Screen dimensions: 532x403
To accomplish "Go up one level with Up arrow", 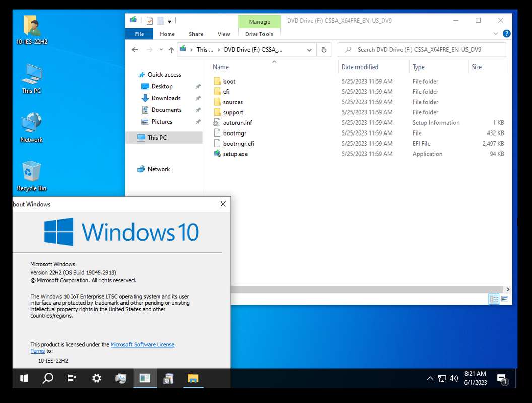I will 171,50.
